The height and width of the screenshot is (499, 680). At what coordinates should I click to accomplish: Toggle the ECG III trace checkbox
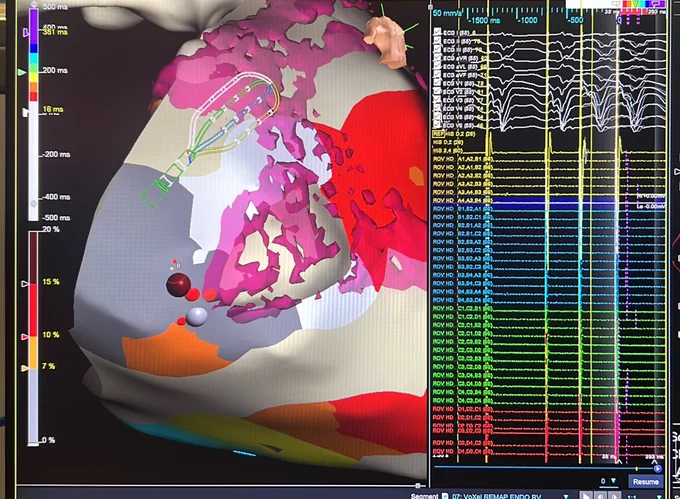[x=437, y=49]
